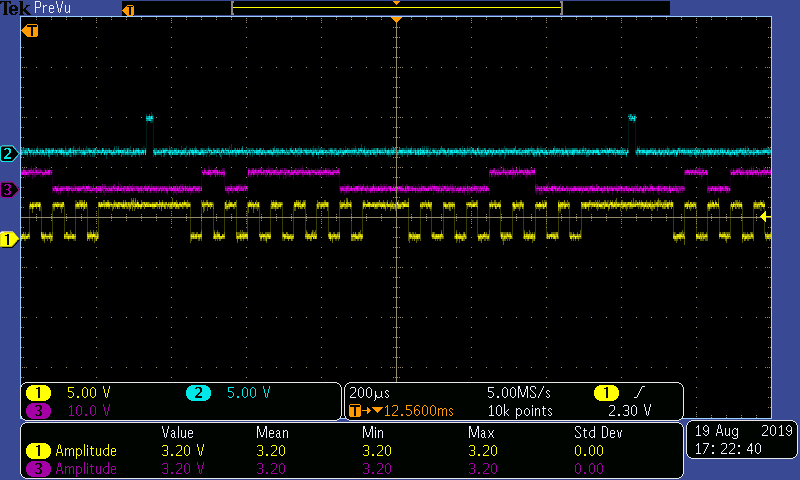This screenshot has height=480, width=800.
Task: Click the 5.00MS/s sample rate readout
Action: pyautogui.click(x=519, y=393)
